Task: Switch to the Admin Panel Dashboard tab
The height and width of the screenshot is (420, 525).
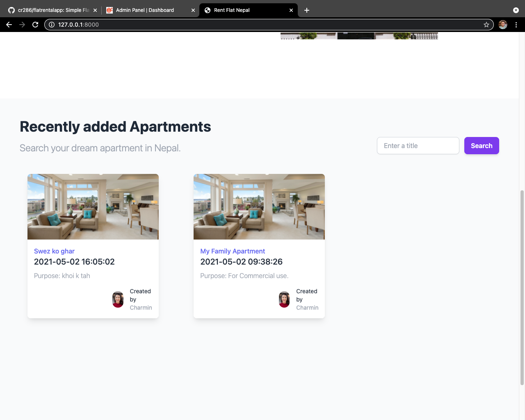Action: (145, 10)
